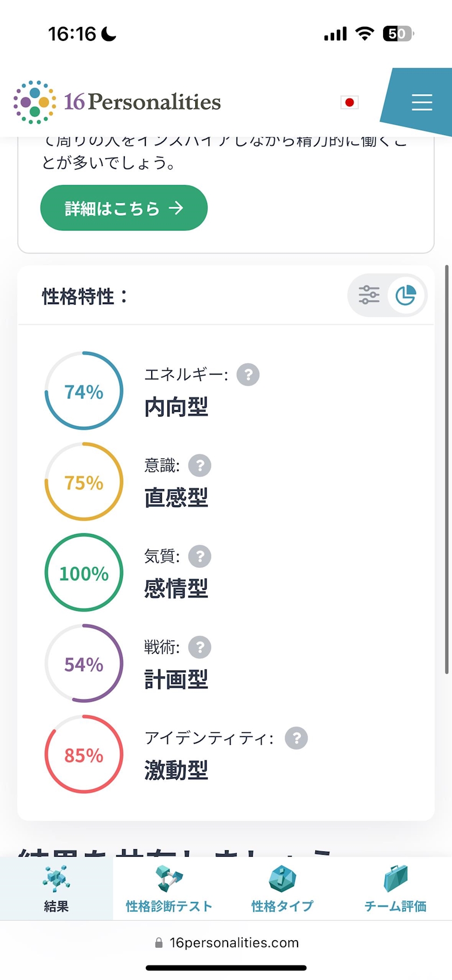Open the hamburger menu
This screenshot has height=980, width=452.
(421, 102)
